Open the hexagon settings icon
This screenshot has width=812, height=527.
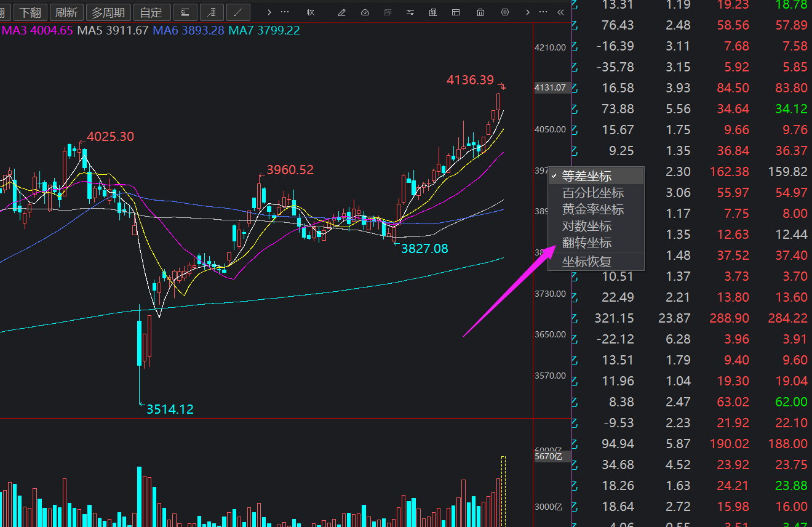click(x=505, y=12)
